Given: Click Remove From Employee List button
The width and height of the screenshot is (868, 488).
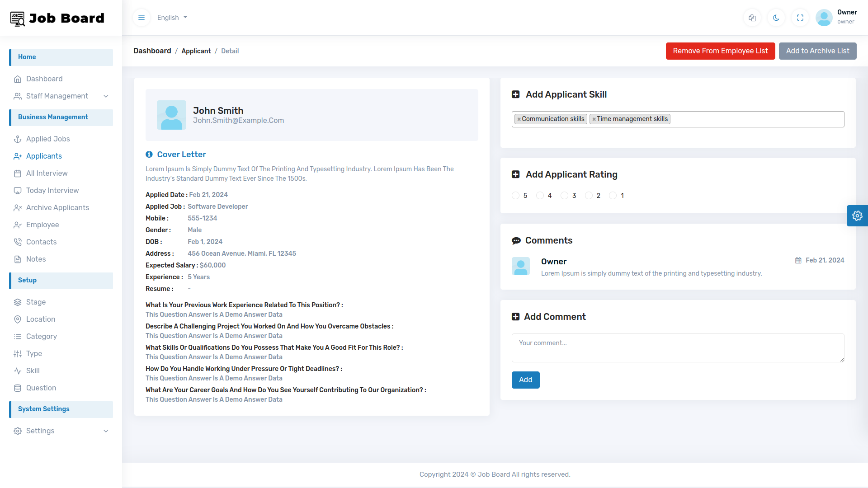Looking at the screenshot, I should click(x=720, y=51).
